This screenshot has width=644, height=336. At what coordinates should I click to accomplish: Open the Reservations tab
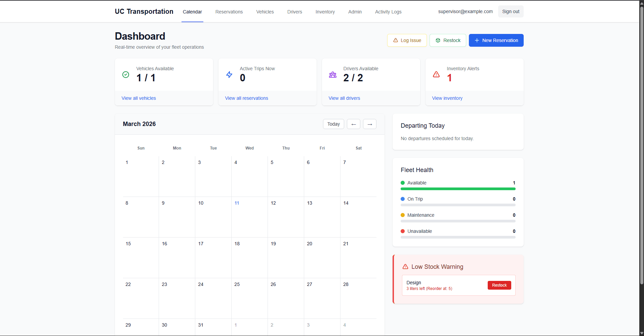[x=229, y=12]
